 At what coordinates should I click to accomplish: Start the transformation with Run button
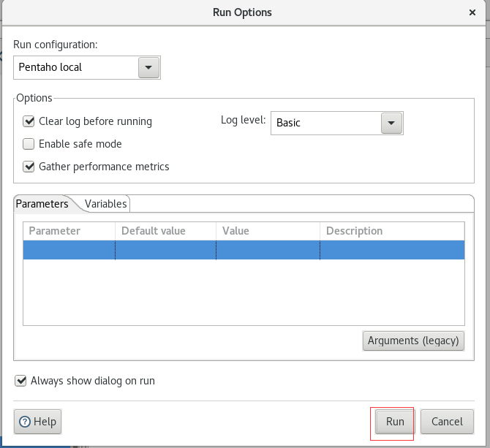click(395, 422)
